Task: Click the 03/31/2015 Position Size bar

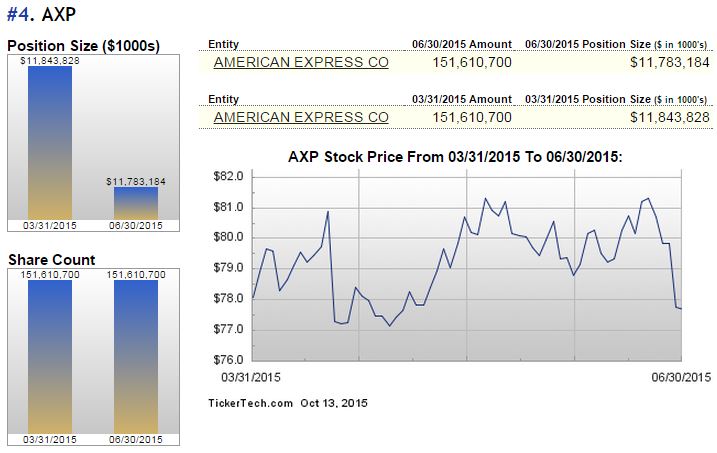Action: 50,142
